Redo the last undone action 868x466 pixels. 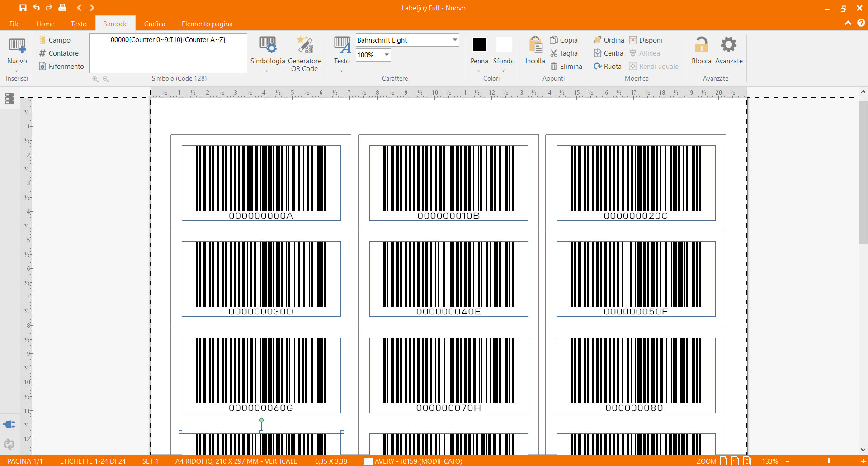tap(49, 8)
